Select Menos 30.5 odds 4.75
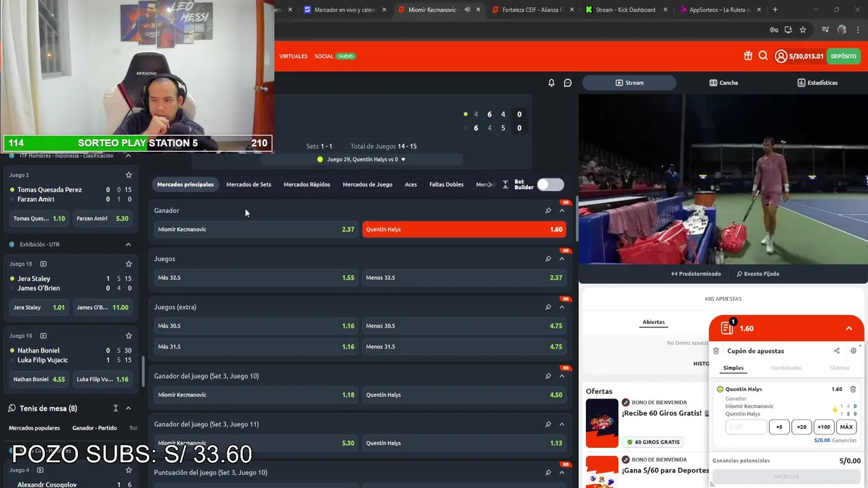 coord(464,325)
